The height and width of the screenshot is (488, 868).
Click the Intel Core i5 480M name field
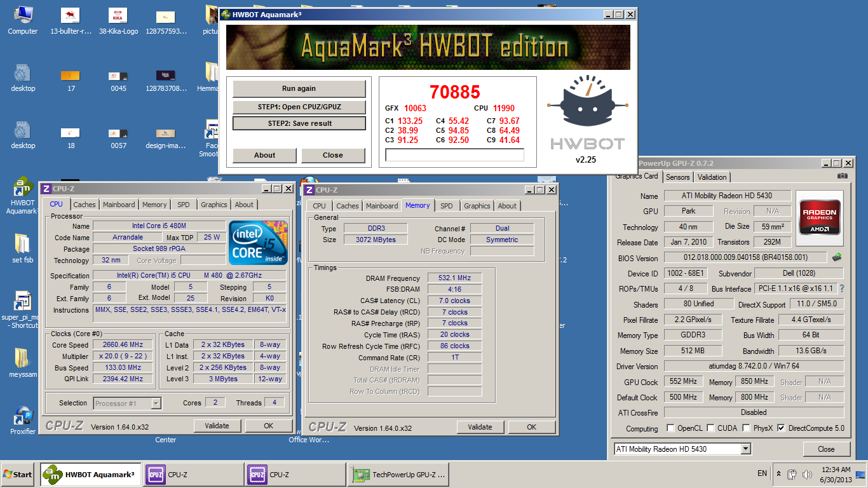coord(159,226)
